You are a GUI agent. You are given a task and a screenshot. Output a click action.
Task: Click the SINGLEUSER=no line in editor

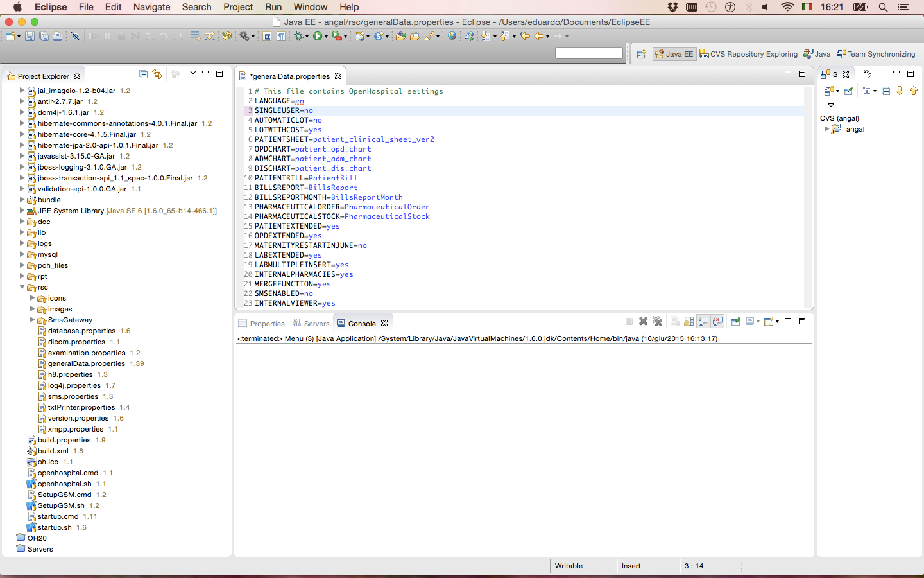click(x=284, y=110)
